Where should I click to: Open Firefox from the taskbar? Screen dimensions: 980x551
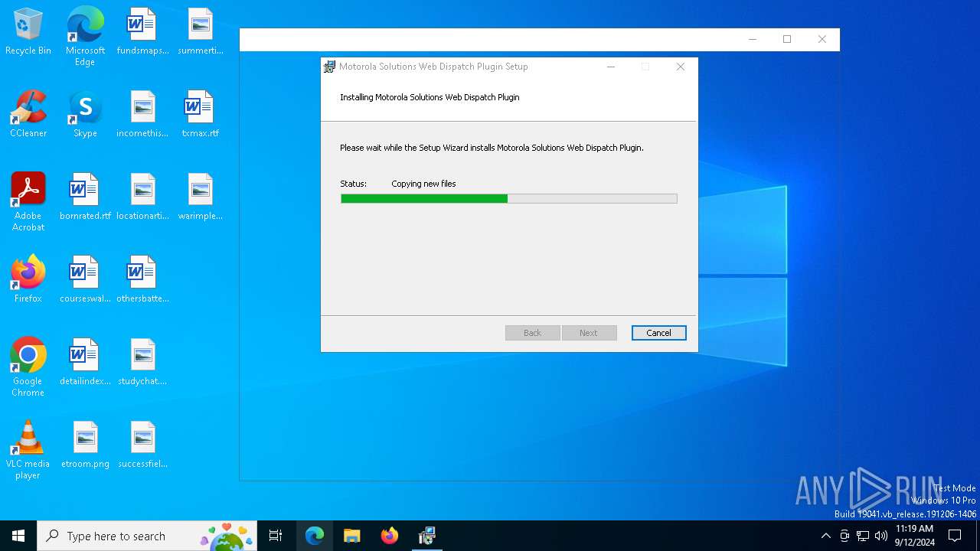point(390,536)
